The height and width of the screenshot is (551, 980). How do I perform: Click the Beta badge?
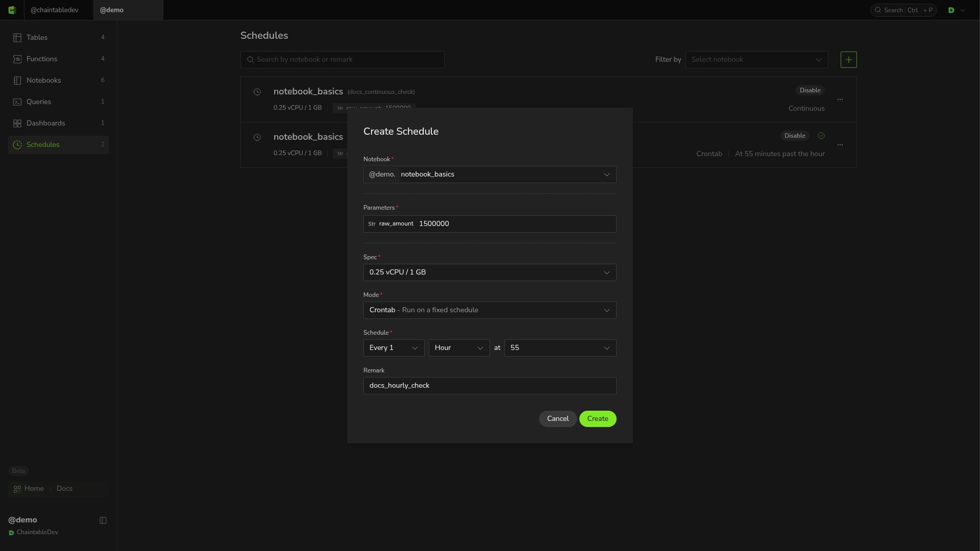click(x=18, y=471)
